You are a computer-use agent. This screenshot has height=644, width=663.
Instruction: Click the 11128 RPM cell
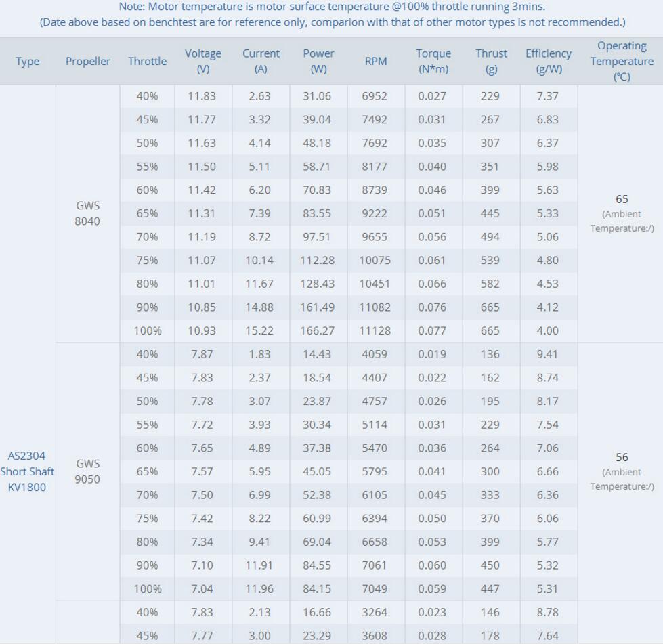375,330
